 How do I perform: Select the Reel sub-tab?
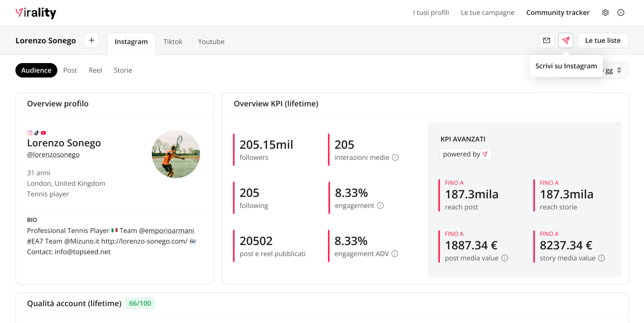click(x=95, y=70)
